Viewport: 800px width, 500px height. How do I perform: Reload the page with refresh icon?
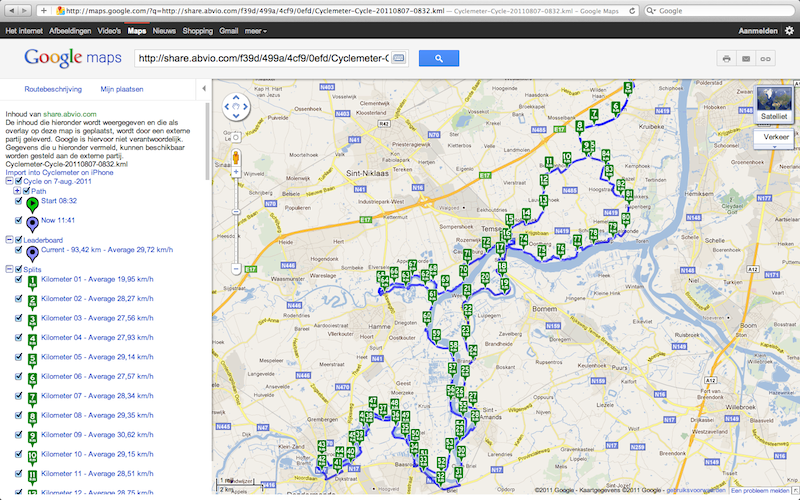coord(632,10)
